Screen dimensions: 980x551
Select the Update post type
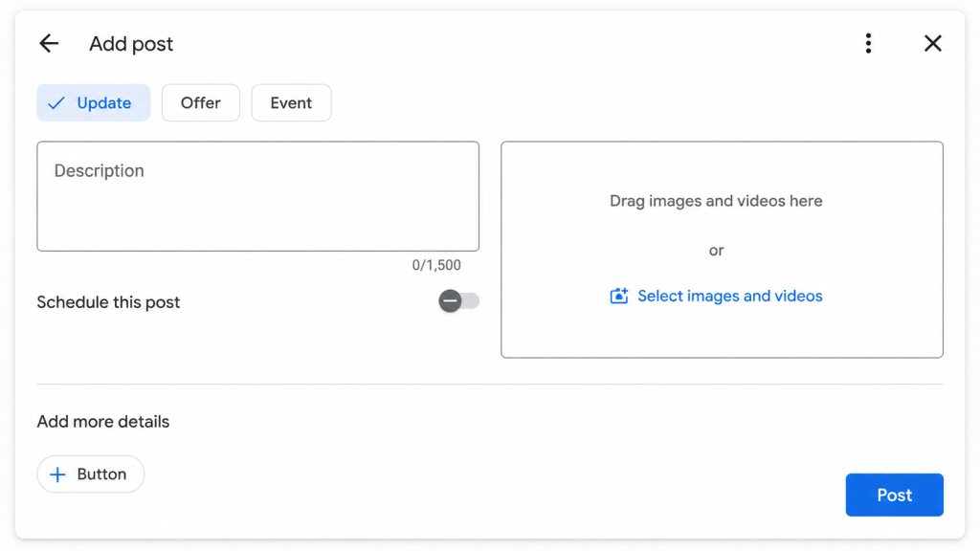click(93, 102)
